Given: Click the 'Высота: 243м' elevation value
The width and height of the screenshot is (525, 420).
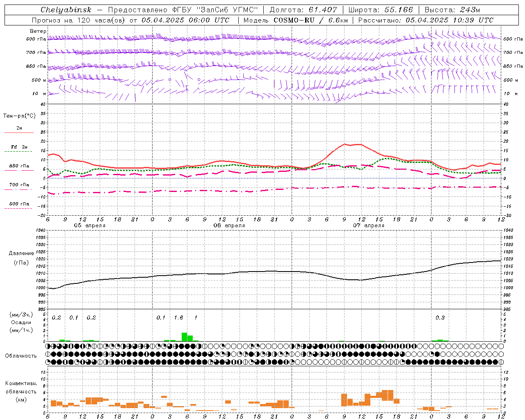Looking at the screenshot, I should pos(452,10).
